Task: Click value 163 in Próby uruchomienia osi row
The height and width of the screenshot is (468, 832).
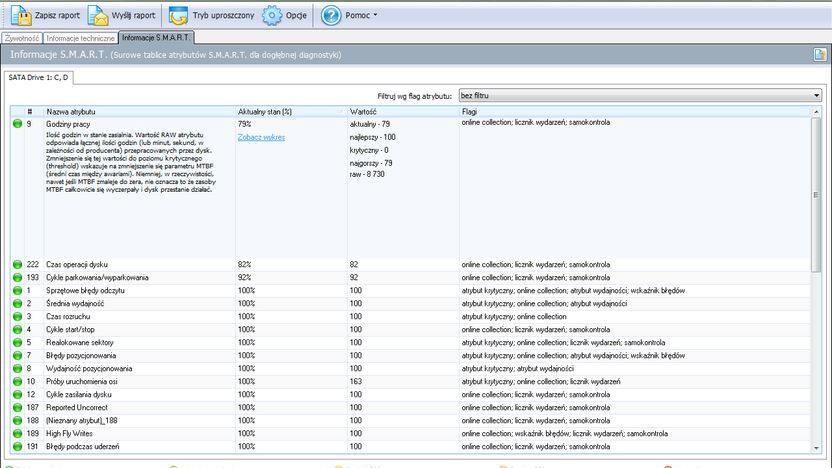Action: click(356, 382)
